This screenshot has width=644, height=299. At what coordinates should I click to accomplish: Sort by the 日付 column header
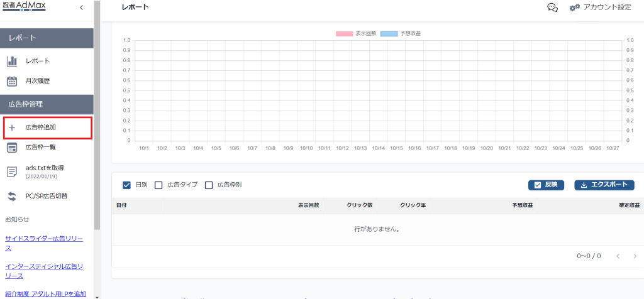[x=121, y=205]
